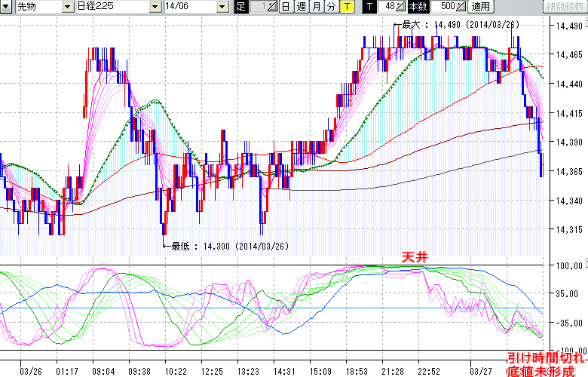Switch chart to 週 weekly bars
Image resolution: width=588 pixels, height=377 pixels.
click(301, 7)
